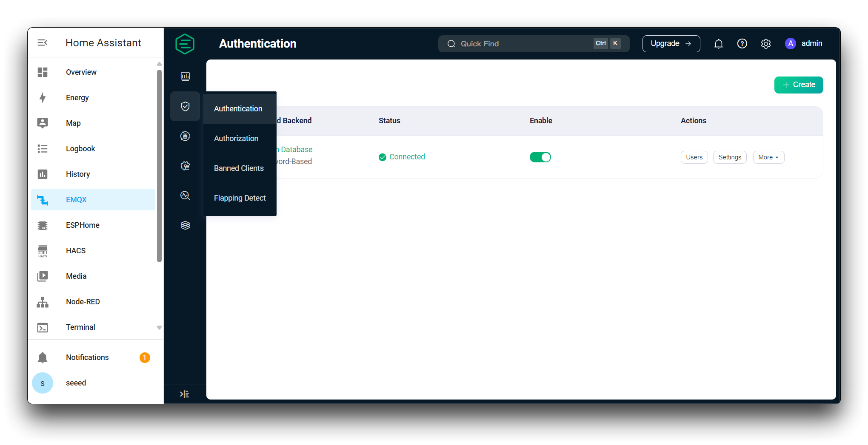Select the Banned Clients submenu item
868x445 pixels.
(x=240, y=168)
